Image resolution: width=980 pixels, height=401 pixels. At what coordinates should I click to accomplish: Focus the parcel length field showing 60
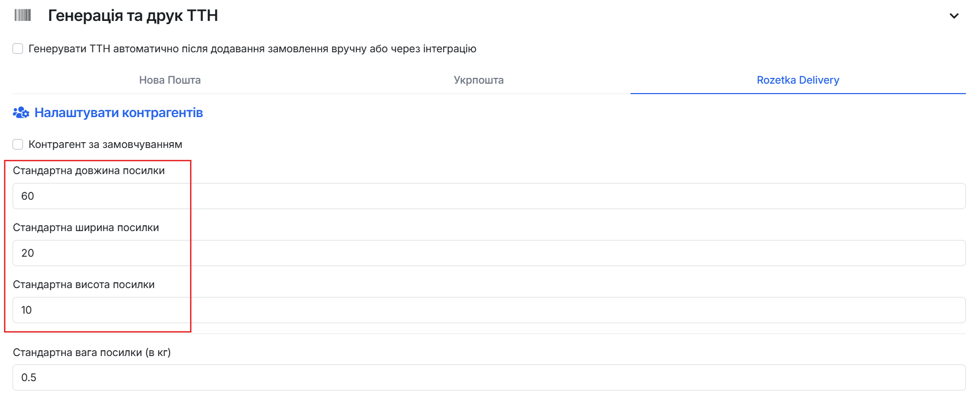pyautogui.click(x=489, y=196)
